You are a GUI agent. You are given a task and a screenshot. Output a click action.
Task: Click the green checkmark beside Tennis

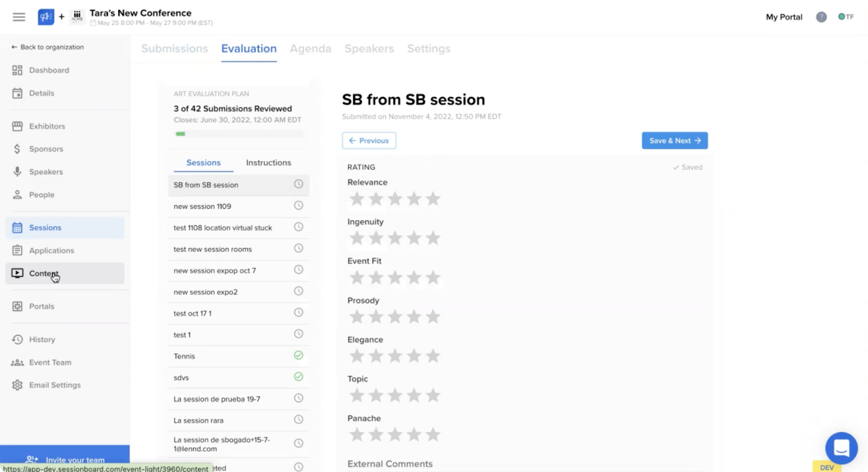pos(298,355)
